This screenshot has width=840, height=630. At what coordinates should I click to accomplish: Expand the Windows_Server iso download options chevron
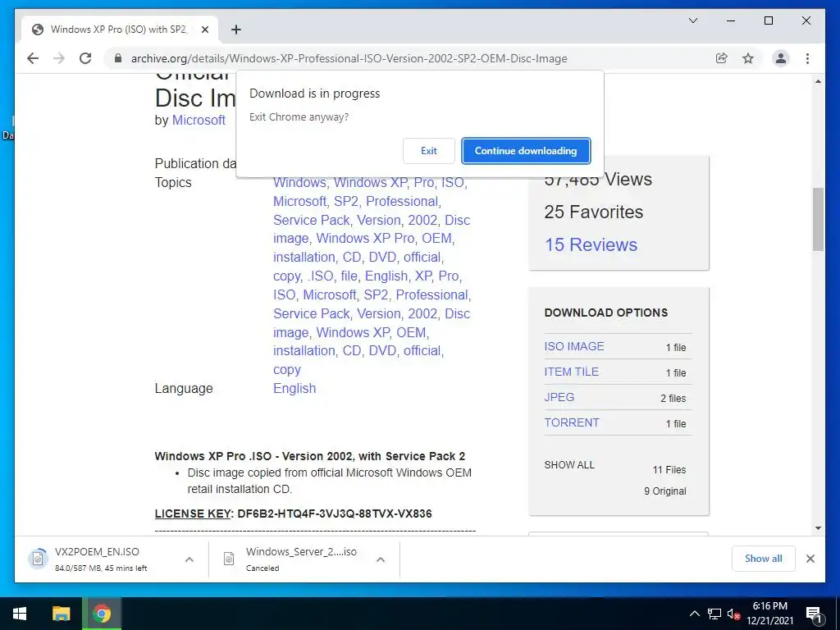pos(381,559)
